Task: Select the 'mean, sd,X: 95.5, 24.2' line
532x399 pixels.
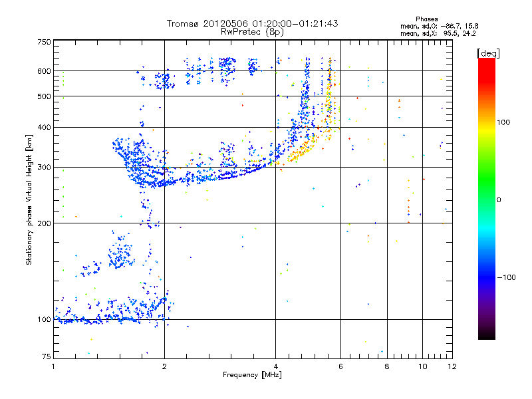Action: 438,33
